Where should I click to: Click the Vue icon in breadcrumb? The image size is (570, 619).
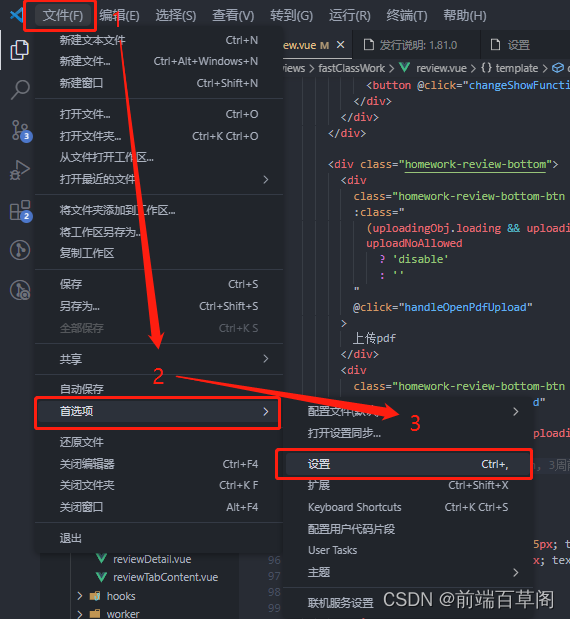coord(404,68)
